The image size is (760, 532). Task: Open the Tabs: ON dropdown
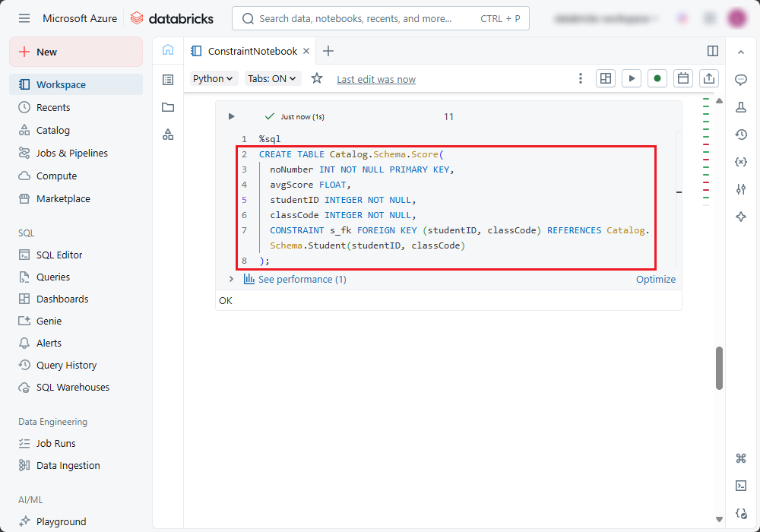click(x=273, y=78)
